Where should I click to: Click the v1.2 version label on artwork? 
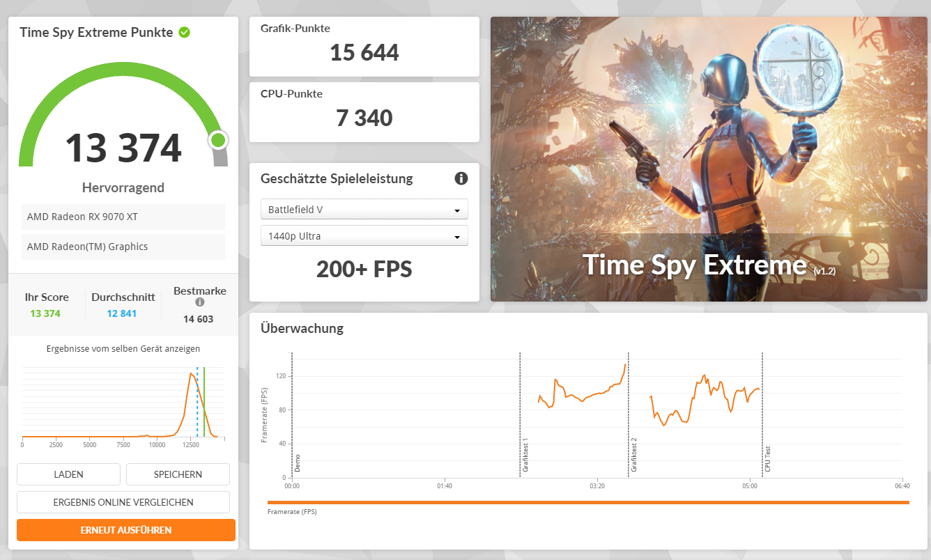(x=824, y=270)
